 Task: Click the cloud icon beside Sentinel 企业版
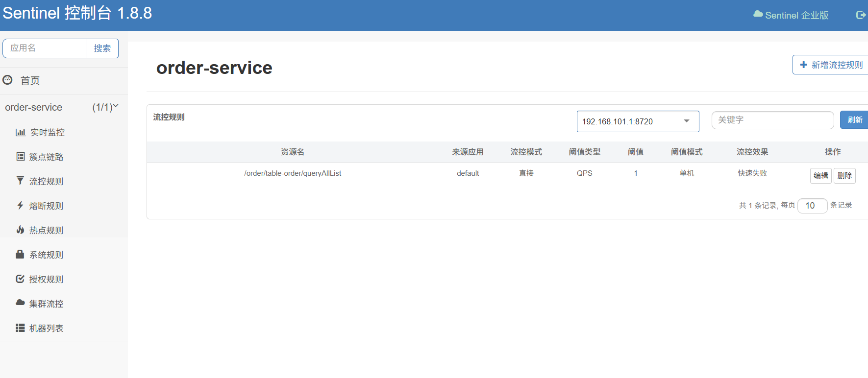pos(758,14)
